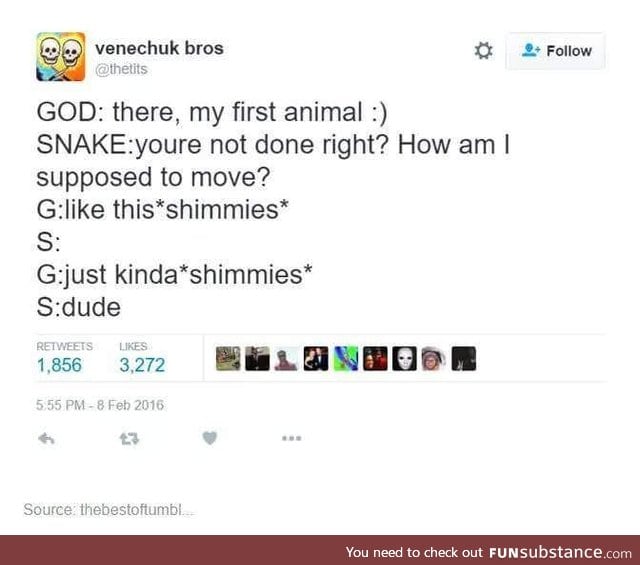View the 3,272 likes count
640x565 pixels.
tap(142, 365)
